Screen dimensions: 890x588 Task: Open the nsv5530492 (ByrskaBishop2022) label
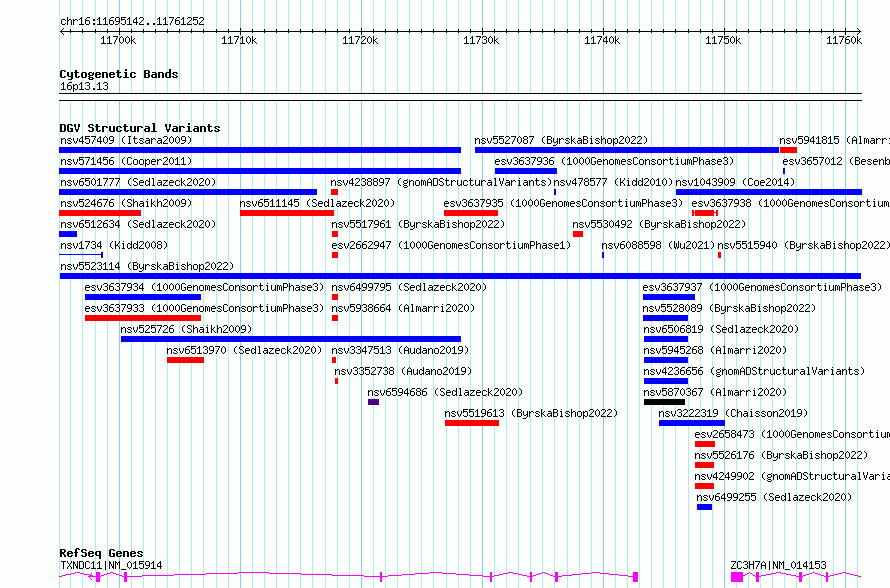coord(658,224)
